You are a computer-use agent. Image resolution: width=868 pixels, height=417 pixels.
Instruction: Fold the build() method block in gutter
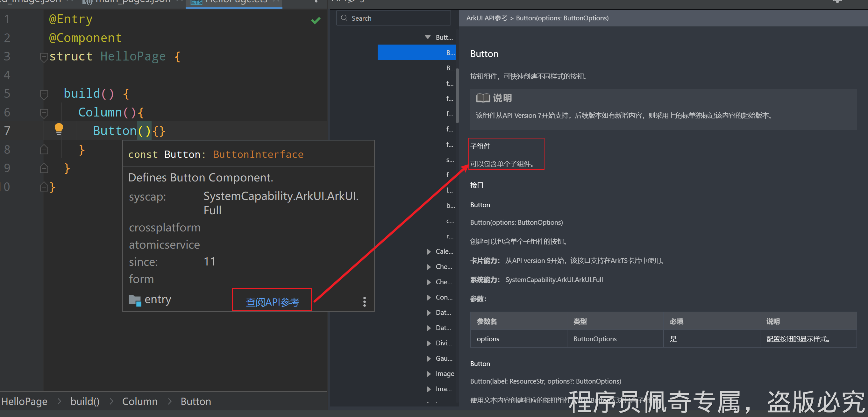(44, 94)
